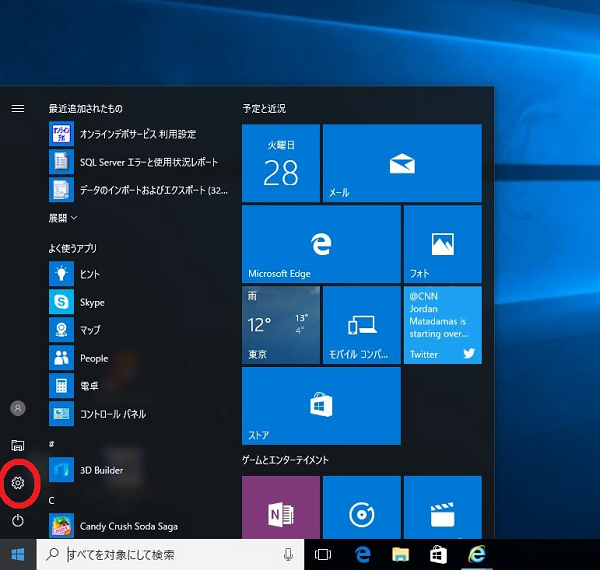Launch 3D Builder from the app list

click(x=100, y=470)
